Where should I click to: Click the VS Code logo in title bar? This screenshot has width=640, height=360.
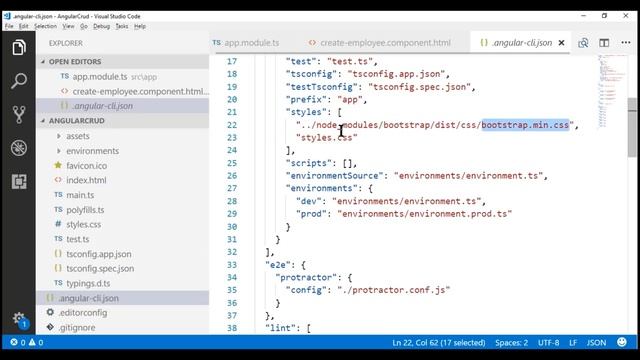7,16
